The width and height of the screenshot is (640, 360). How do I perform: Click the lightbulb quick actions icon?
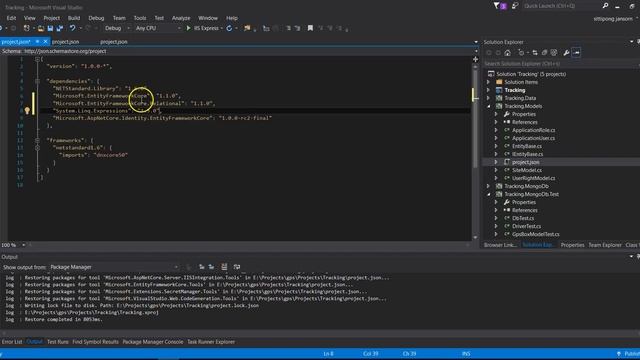pos(27,111)
